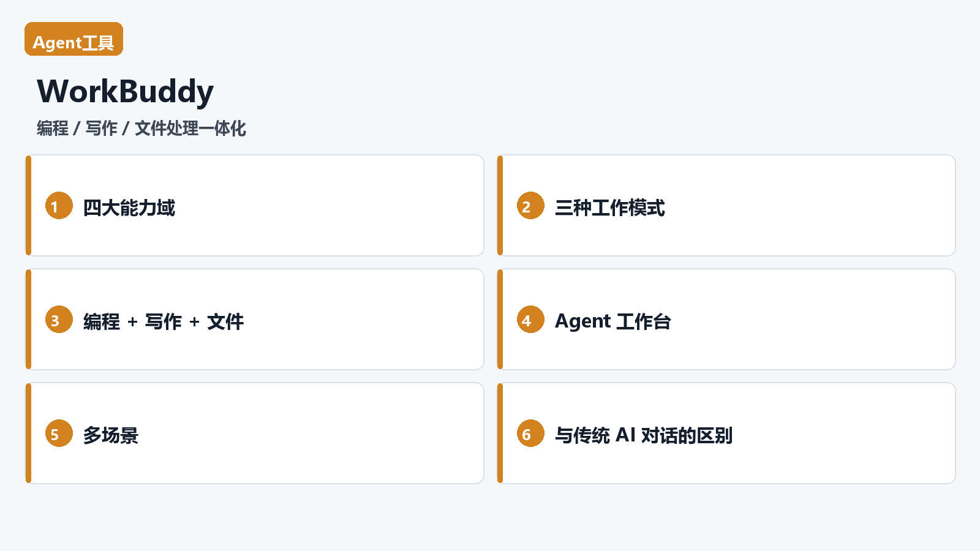
Task: Click the number 3 circle icon
Action: (x=59, y=320)
